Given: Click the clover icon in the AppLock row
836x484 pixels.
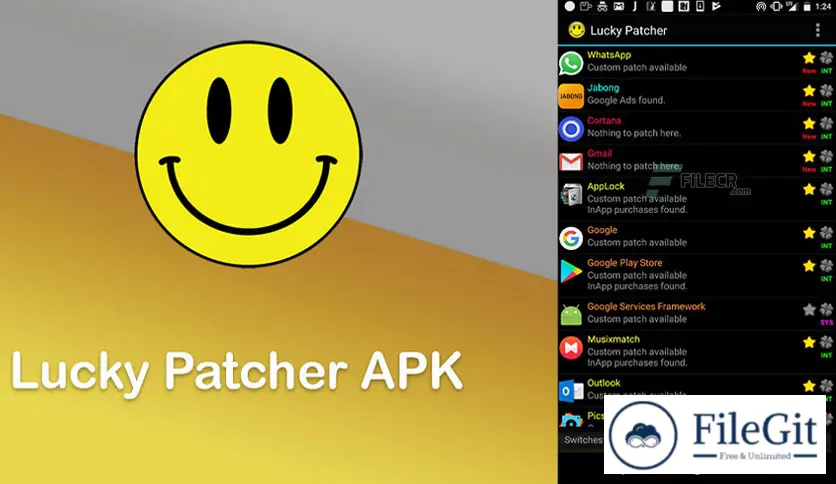Looking at the screenshot, I should [826, 189].
